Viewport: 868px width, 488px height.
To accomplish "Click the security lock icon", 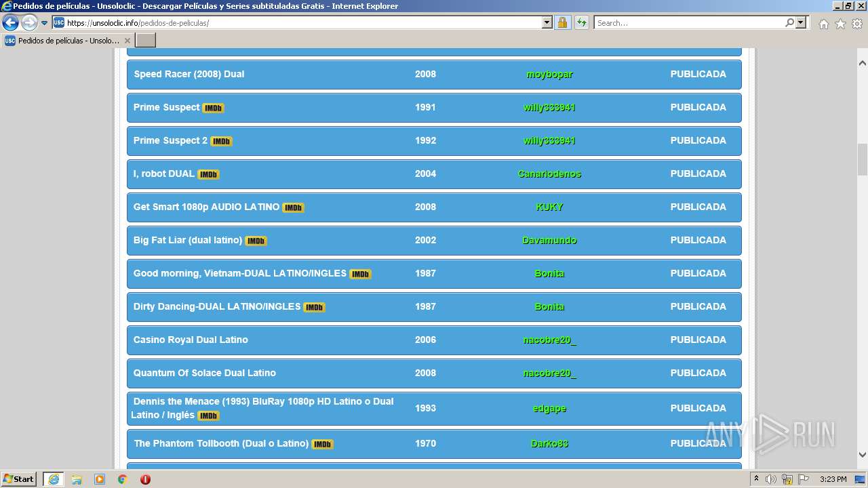I will click(x=562, y=23).
